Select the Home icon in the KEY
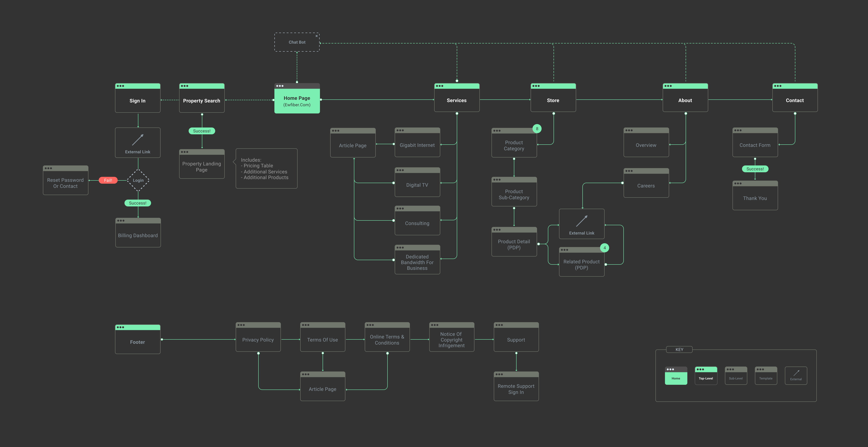868x447 pixels. pyautogui.click(x=676, y=375)
